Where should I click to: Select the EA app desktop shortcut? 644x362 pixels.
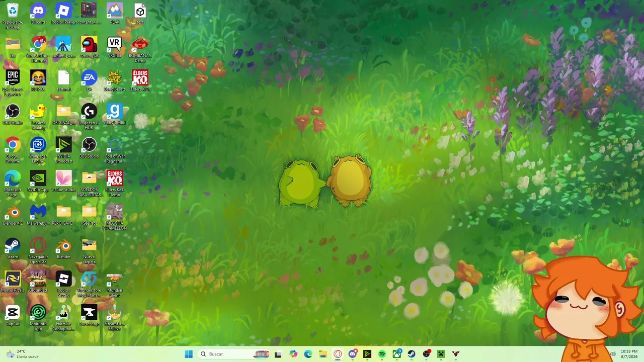pyautogui.click(x=89, y=81)
